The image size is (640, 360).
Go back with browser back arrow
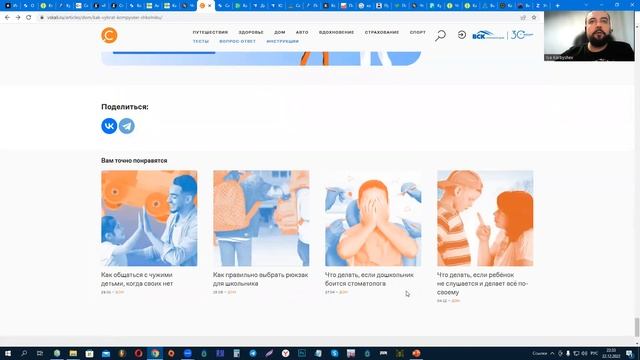pos(7,18)
